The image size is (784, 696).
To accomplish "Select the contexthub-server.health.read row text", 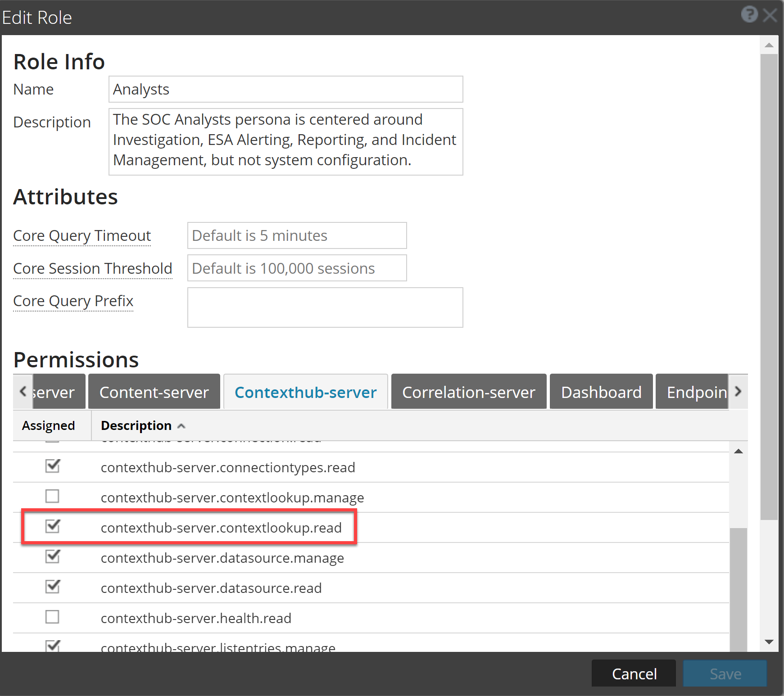I will tap(196, 618).
